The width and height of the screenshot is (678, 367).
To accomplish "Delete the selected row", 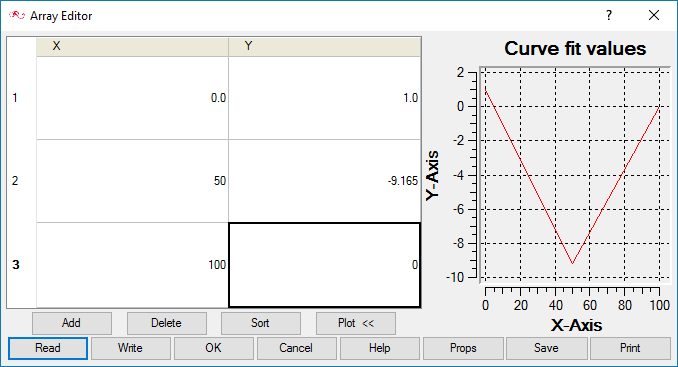I will click(166, 323).
